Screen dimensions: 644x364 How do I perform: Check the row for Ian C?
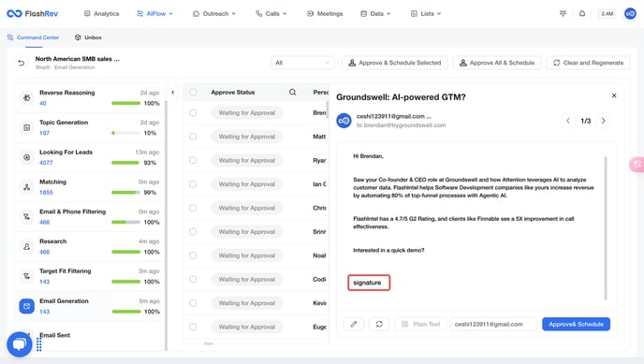[193, 184]
